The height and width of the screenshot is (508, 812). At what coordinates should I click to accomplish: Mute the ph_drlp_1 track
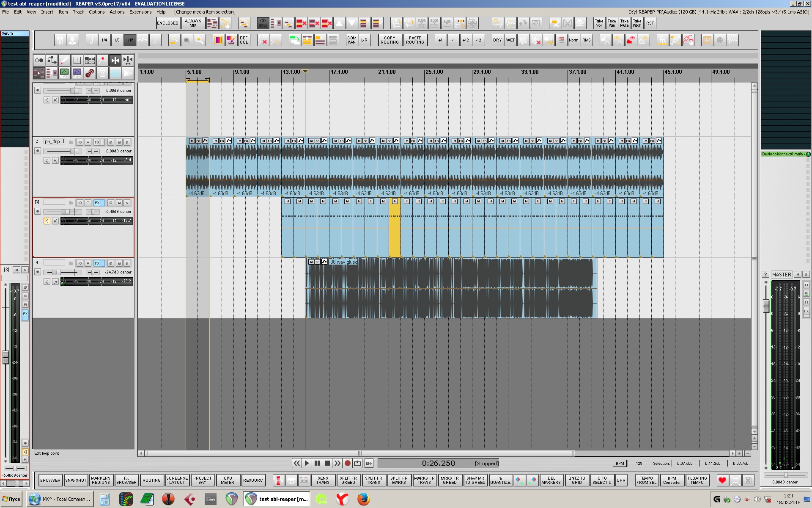(x=119, y=142)
